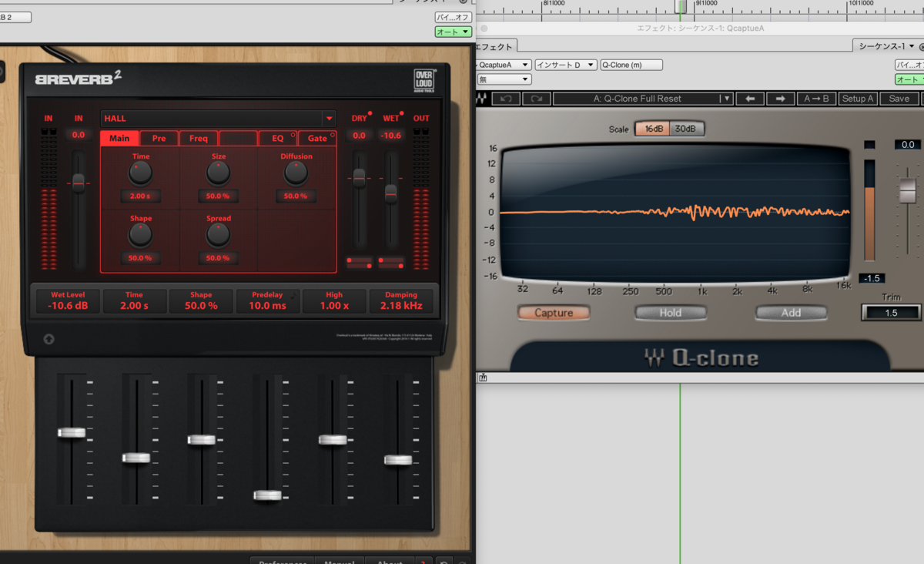Click the Overloud Audio Tools logo
924x564 pixels.
click(x=424, y=81)
